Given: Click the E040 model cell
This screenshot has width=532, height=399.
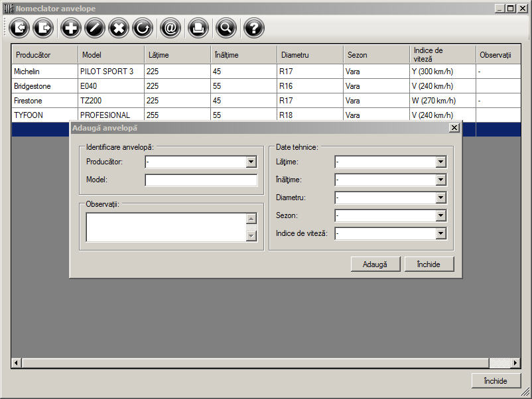Looking at the screenshot, I should click(111, 86).
